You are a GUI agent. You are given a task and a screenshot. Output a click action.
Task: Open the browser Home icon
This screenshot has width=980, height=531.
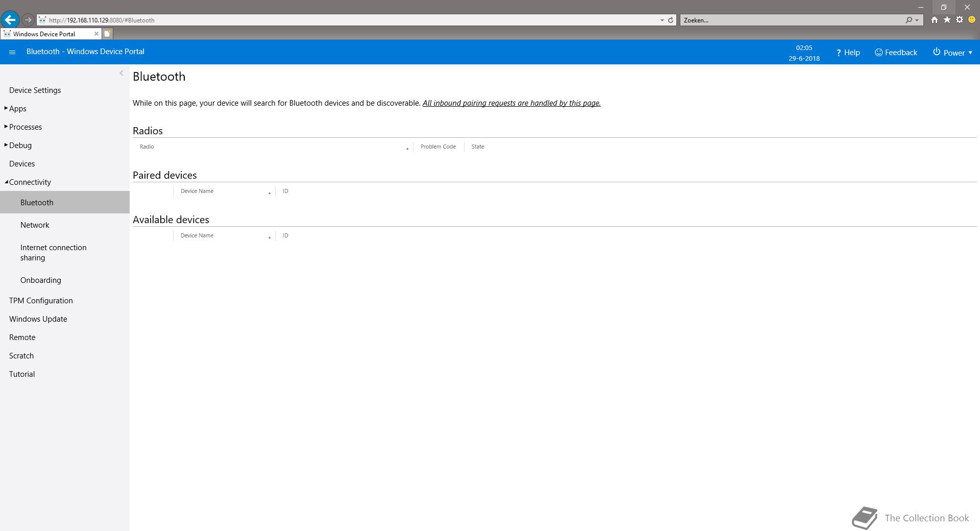(x=934, y=20)
